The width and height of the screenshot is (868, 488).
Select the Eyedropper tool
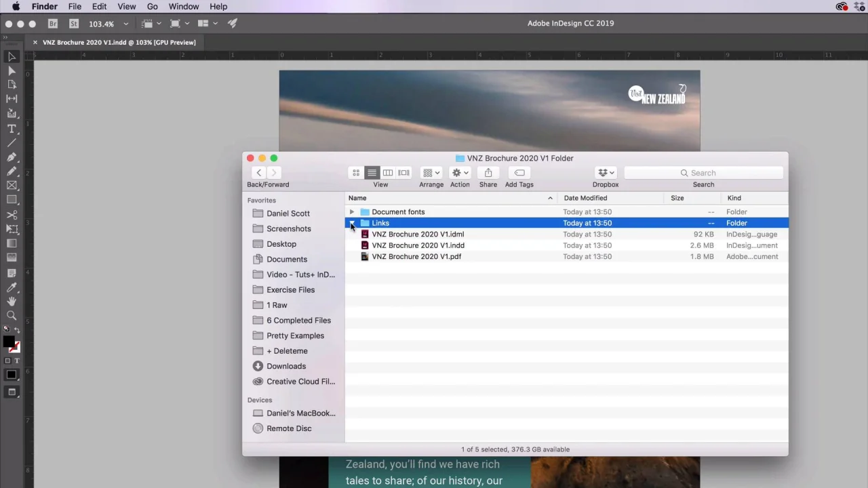point(12,287)
